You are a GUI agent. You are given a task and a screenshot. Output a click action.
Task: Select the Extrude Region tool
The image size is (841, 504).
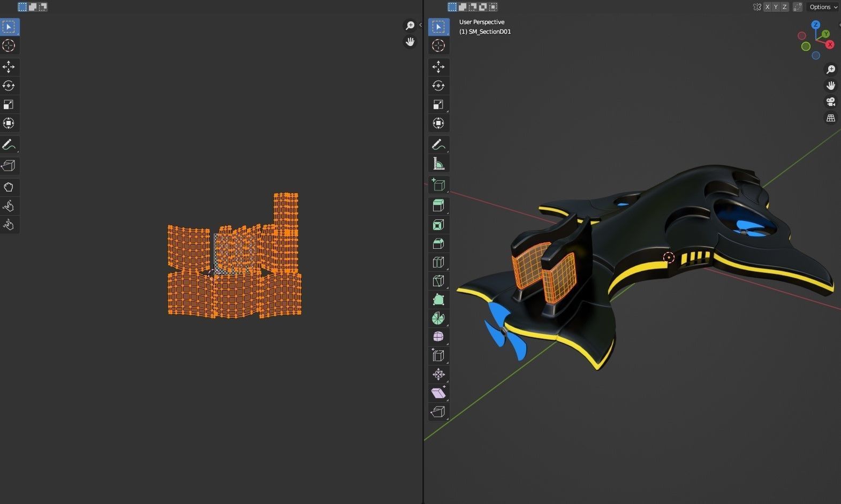tap(438, 206)
